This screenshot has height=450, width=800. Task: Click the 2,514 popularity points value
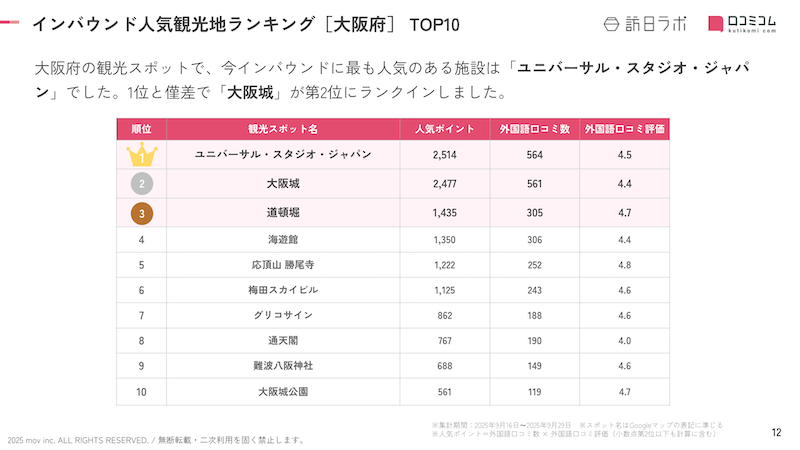(x=444, y=155)
